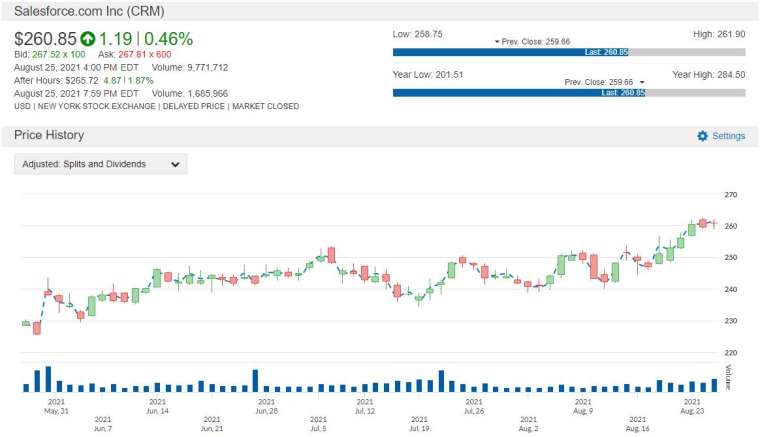Click the Year Low: 201.51 label

[428, 75]
